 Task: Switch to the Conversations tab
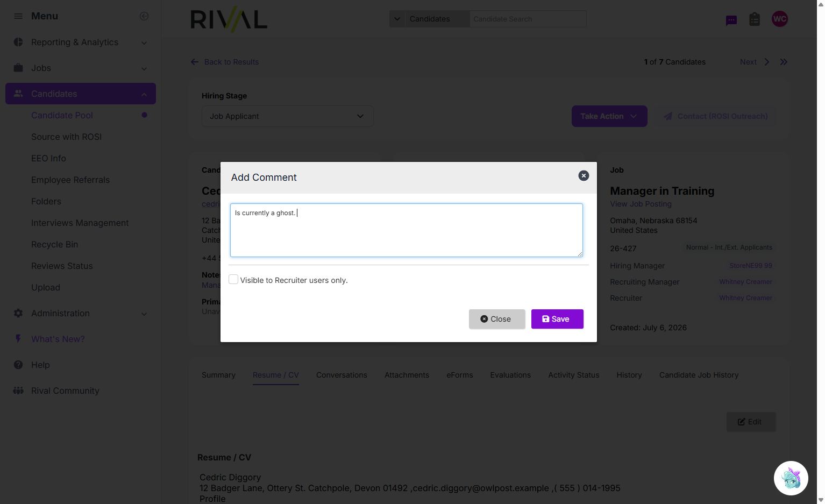[342, 375]
